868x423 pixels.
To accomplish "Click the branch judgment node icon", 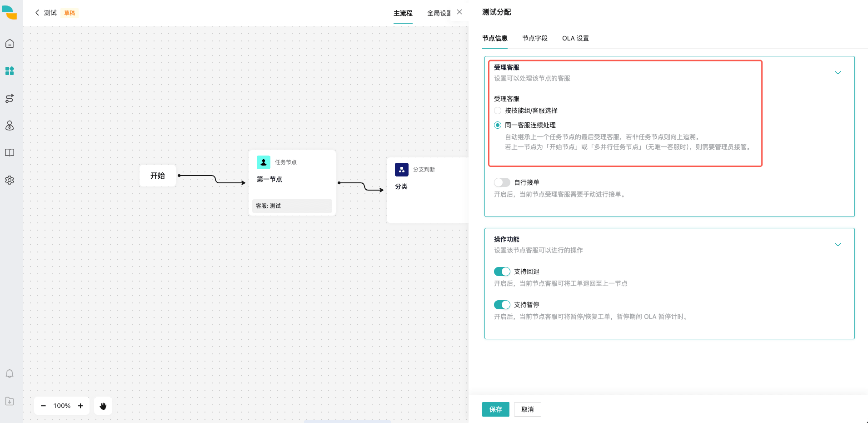I will [402, 170].
